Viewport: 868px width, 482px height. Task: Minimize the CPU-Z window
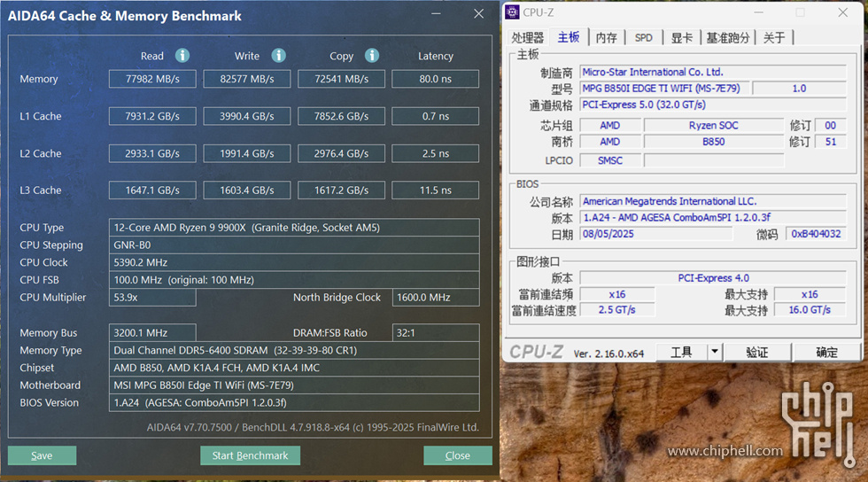[x=758, y=12]
